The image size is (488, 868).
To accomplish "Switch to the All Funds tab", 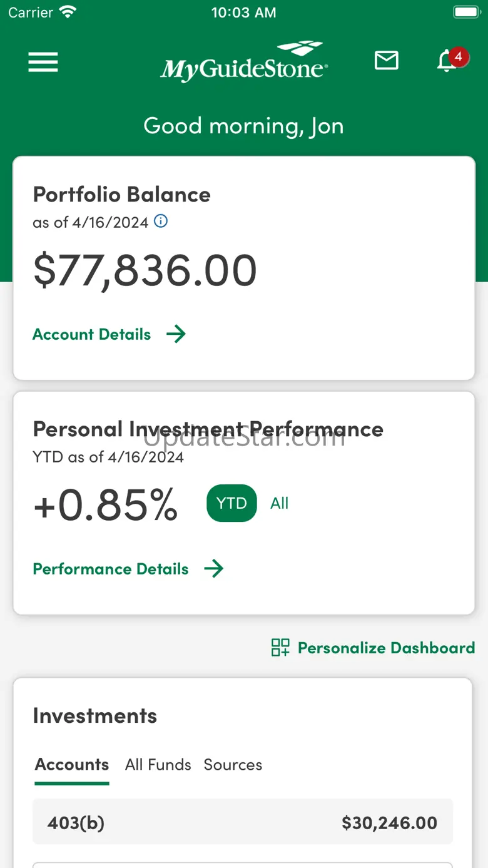I will 158,765.
